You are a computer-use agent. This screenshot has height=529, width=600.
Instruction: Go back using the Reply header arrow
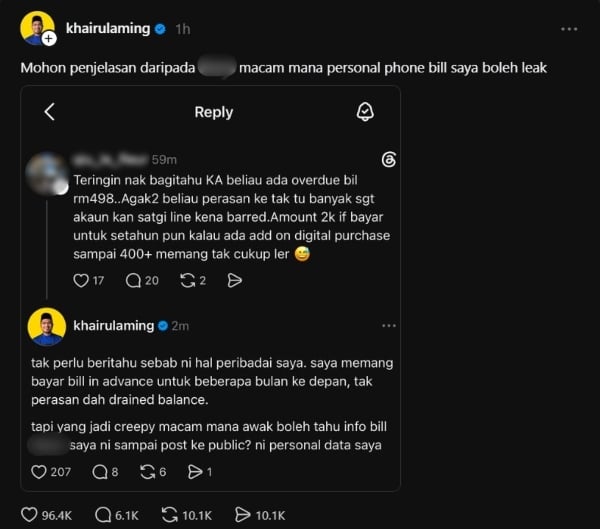pos(50,112)
